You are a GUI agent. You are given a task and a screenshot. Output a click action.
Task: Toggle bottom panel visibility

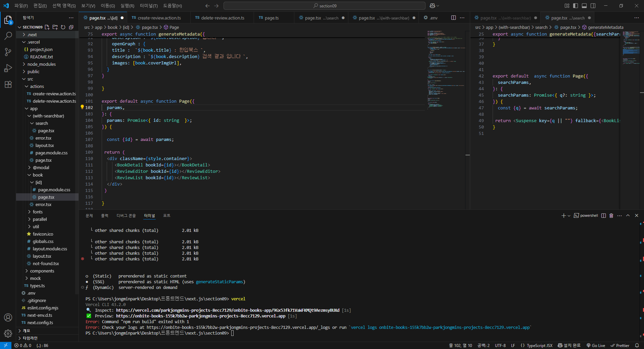point(584,6)
